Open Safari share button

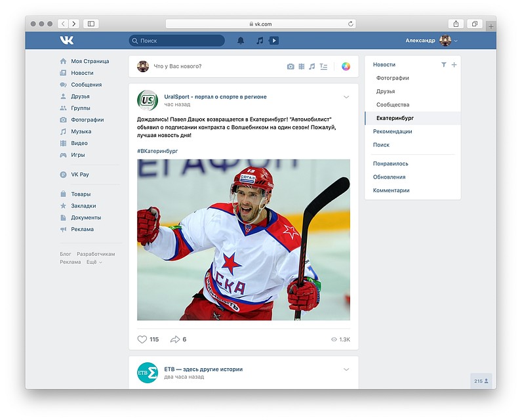(x=456, y=24)
